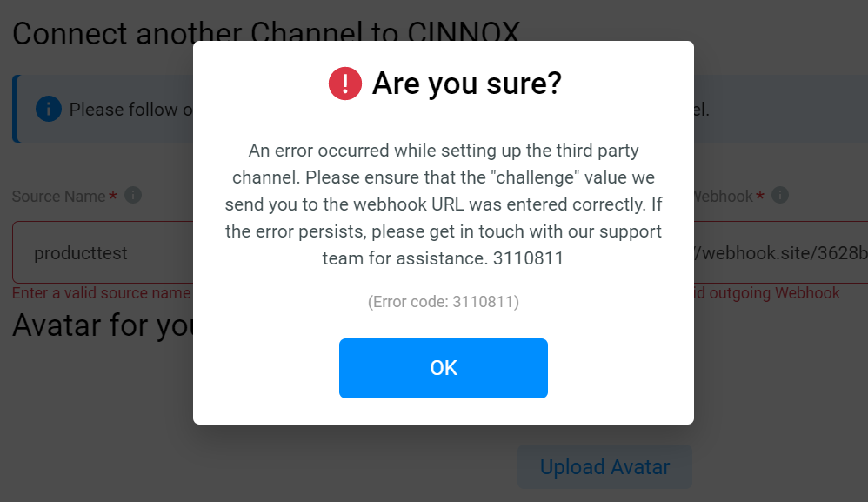This screenshot has height=502, width=868.
Task: Click the red asterisk next to Source Name
Action: (x=113, y=196)
